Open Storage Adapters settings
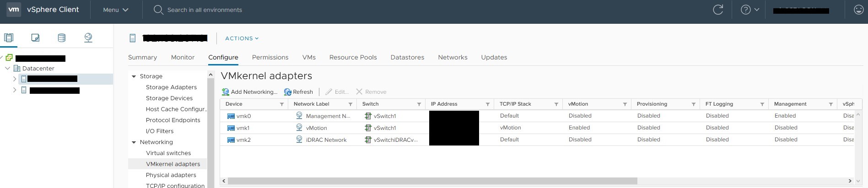 pos(171,87)
